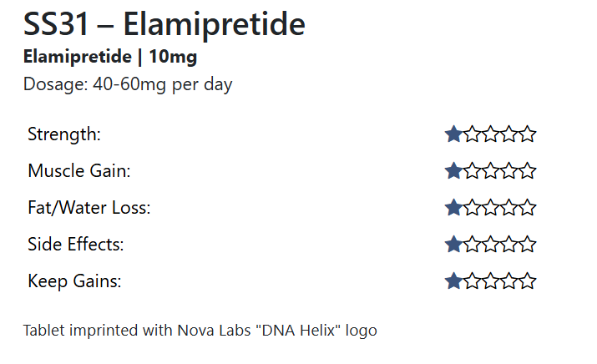Click the Dosage 40-60mg per day text
Image resolution: width=597 pixels, height=364 pixels.
coord(128,84)
